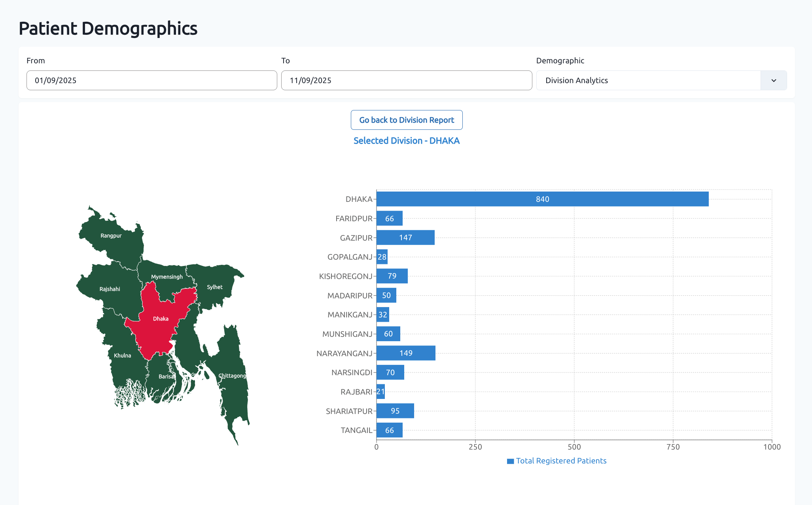Click the Go back to Division Report button
The width and height of the screenshot is (812, 505).
tap(406, 120)
